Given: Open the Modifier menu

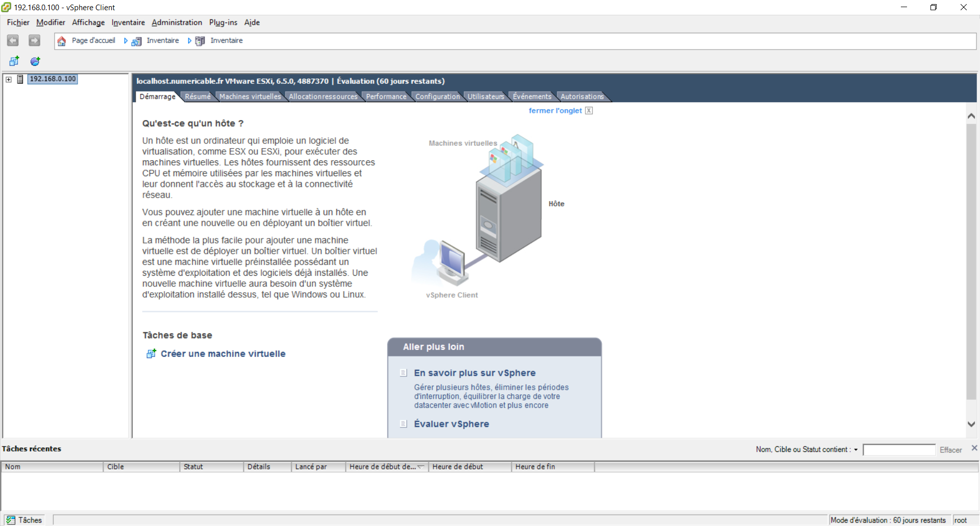Looking at the screenshot, I should pyautogui.click(x=51, y=22).
